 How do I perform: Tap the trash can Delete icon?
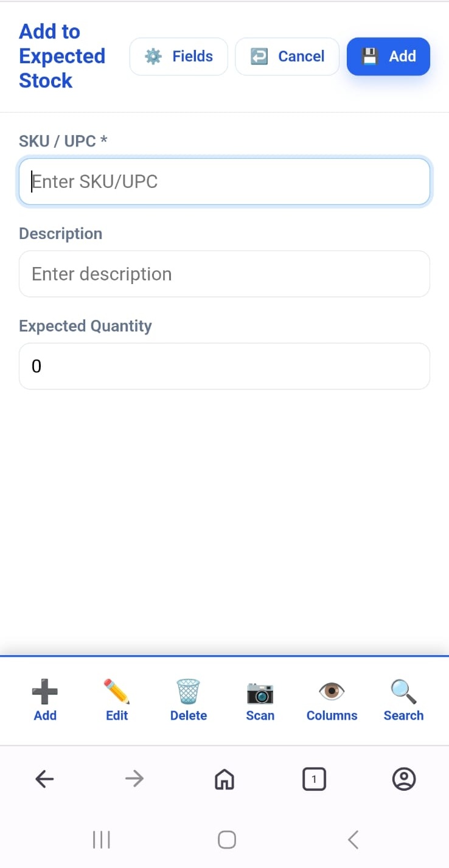[x=189, y=693]
